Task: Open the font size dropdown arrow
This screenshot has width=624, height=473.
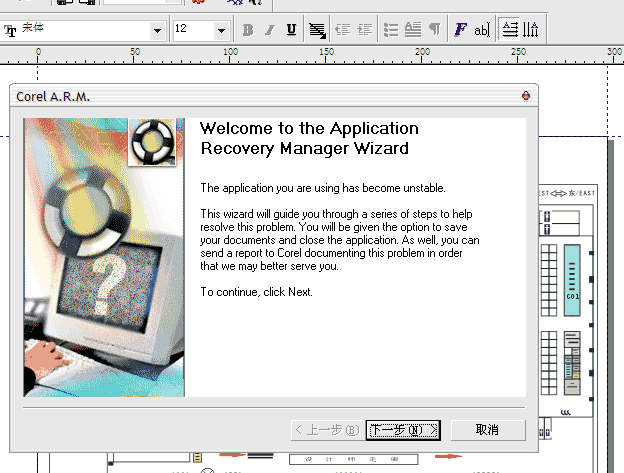Action: 222,30
